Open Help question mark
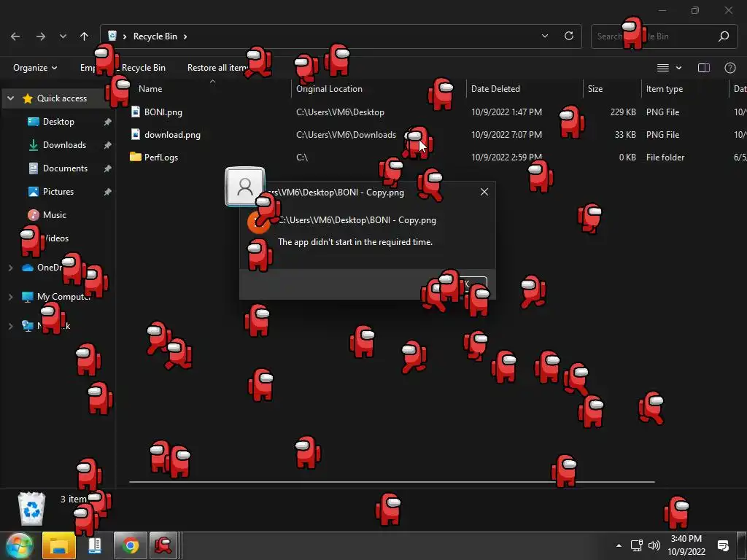The image size is (747, 560). pyautogui.click(x=729, y=68)
